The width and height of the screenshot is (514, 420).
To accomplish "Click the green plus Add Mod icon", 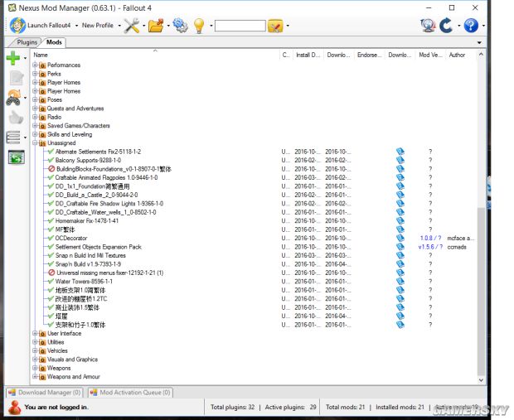I will (x=12, y=58).
